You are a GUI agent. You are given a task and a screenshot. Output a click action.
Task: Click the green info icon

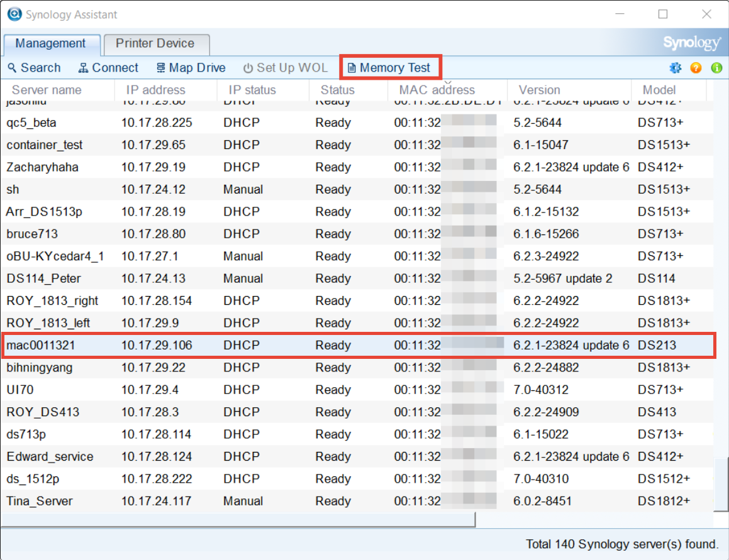716,68
